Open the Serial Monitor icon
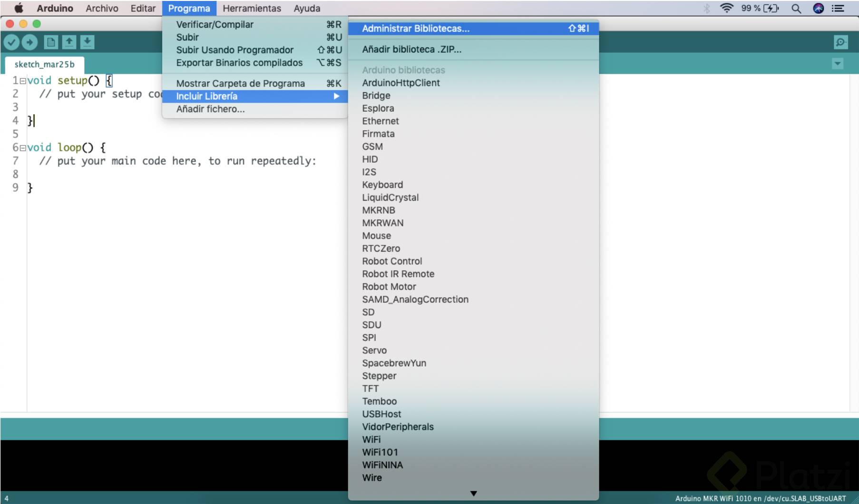The height and width of the screenshot is (504, 859). coord(841,42)
